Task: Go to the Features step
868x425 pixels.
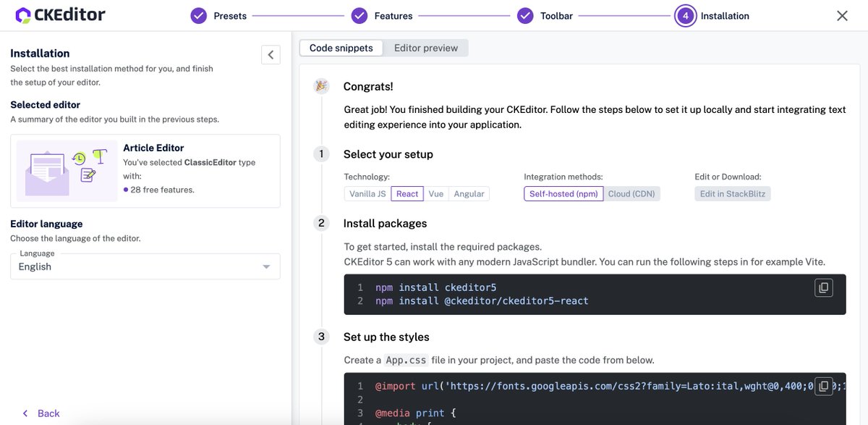Action: click(382, 16)
